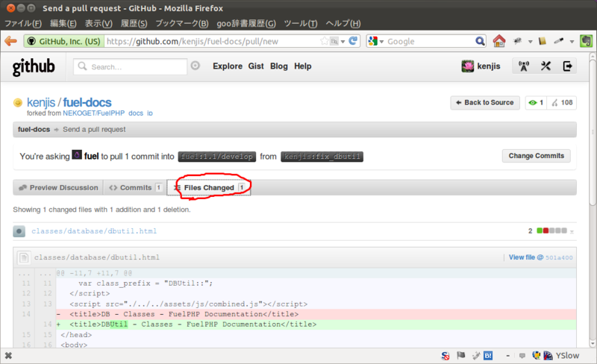The image size is (597, 364).
Task: Click Back to Source button
Action: tap(485, 102)
